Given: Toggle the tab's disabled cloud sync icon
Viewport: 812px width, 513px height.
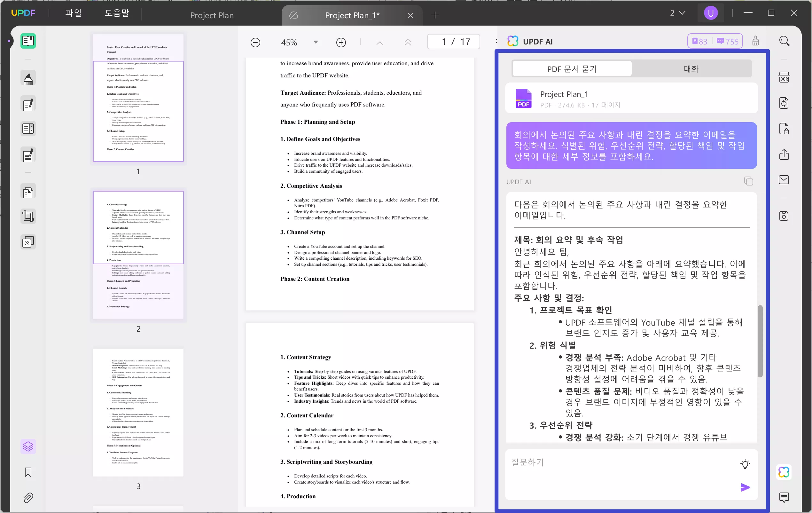Looking at the screenshot, I should pos(293,15).
